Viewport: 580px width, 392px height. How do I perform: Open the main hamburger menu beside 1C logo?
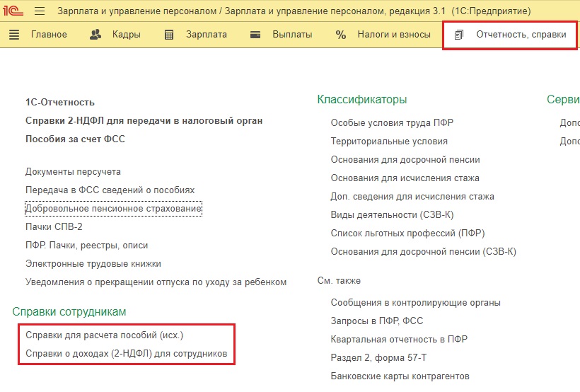[x=40, y=11]
